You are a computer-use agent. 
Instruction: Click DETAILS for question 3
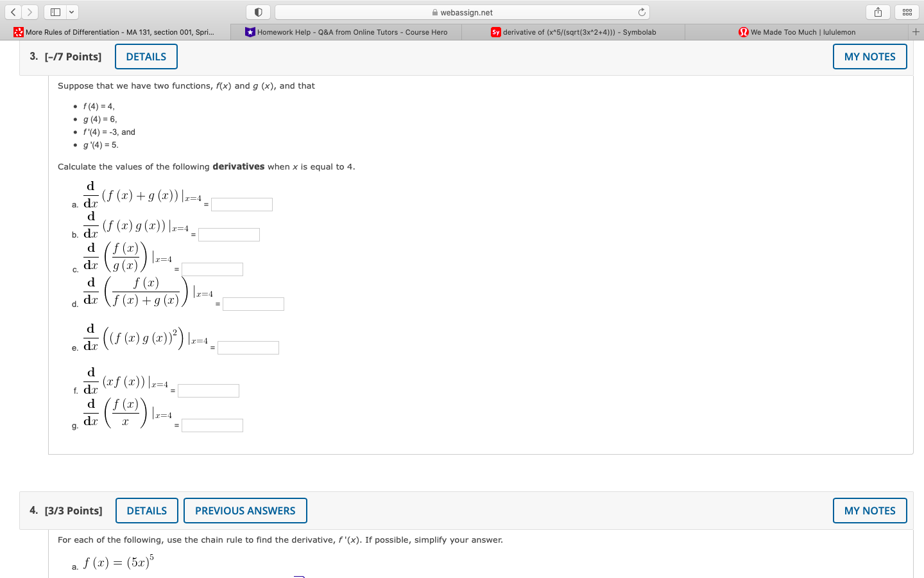click(x=146, y=57)
